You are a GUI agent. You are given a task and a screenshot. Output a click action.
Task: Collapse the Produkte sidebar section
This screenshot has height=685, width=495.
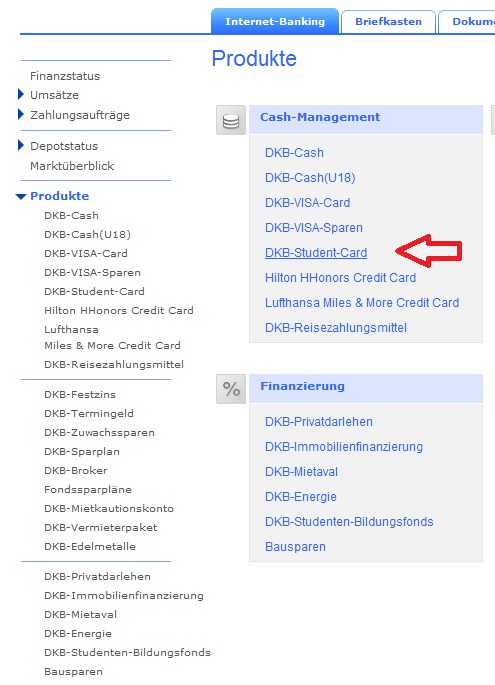pos(21,197)
